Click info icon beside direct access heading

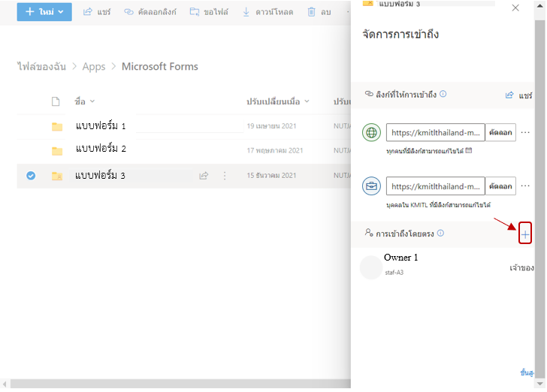tap(440, 233)
